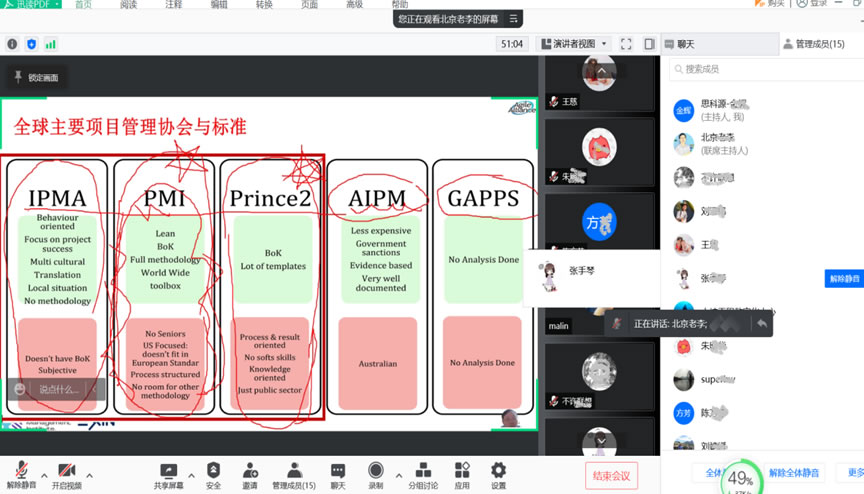Click the 49% circular progress indicator
Screen dimensions: 864x494
(x=741, y=478)
